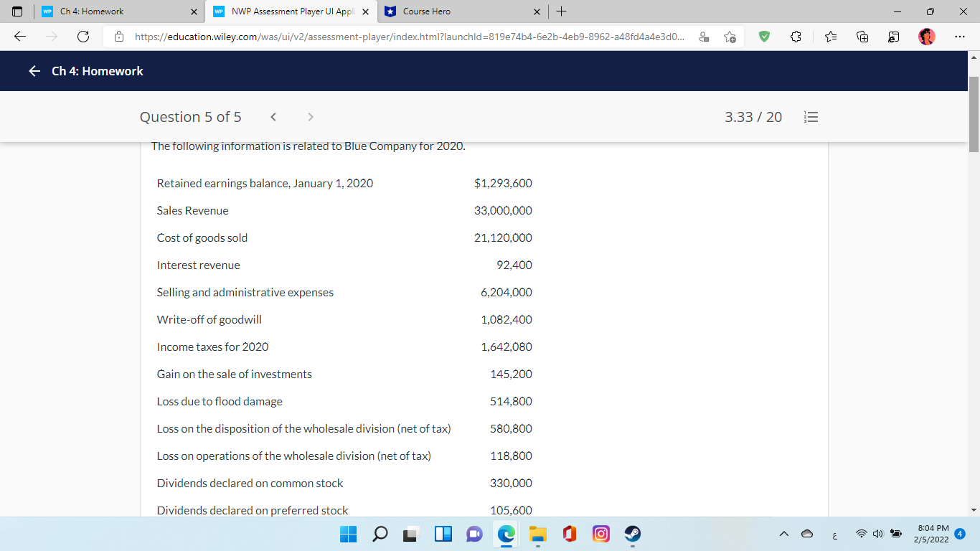The height and width of the screenshot is (551, 980).
Task: Open Microsoft Teams chat from the taskbar
Action: click(x=474, y=534)
